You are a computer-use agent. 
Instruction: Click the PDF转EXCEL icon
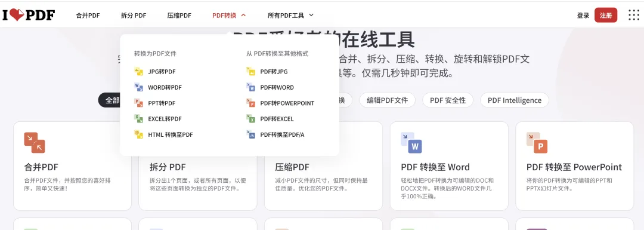click(x=250, y=119)
